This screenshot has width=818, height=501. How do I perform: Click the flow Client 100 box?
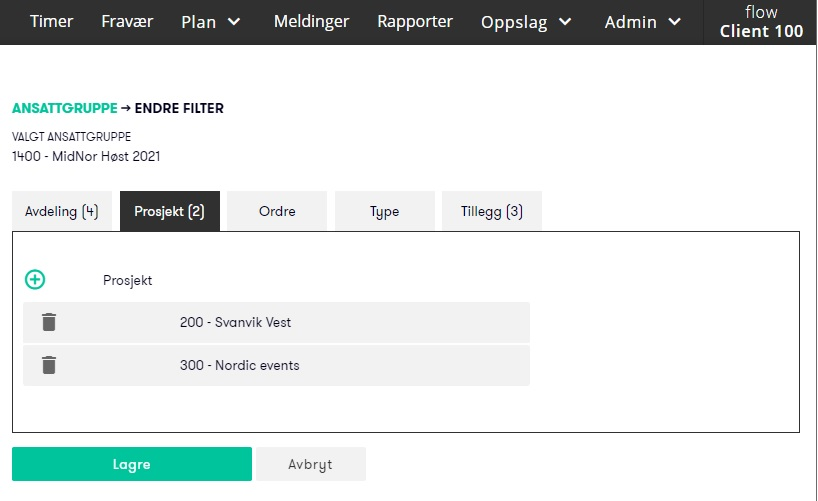[761, 22]
